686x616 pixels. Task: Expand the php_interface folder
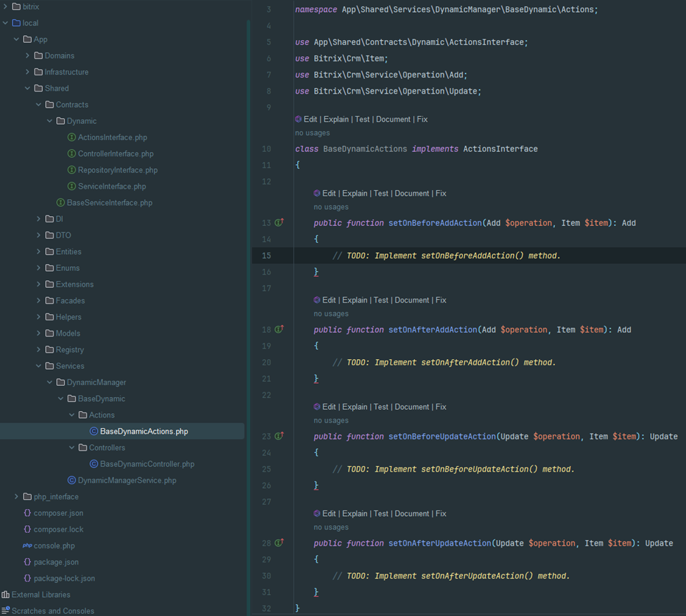[16, 496]
